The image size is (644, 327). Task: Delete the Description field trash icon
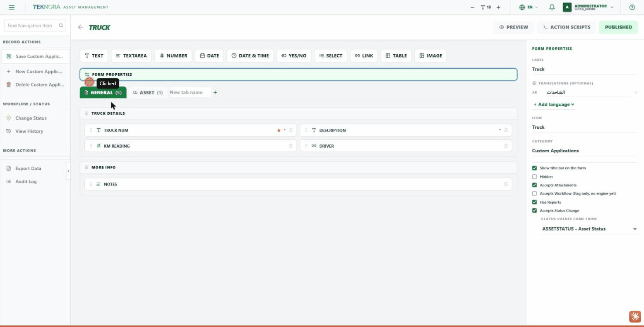[x=506, y=130]
